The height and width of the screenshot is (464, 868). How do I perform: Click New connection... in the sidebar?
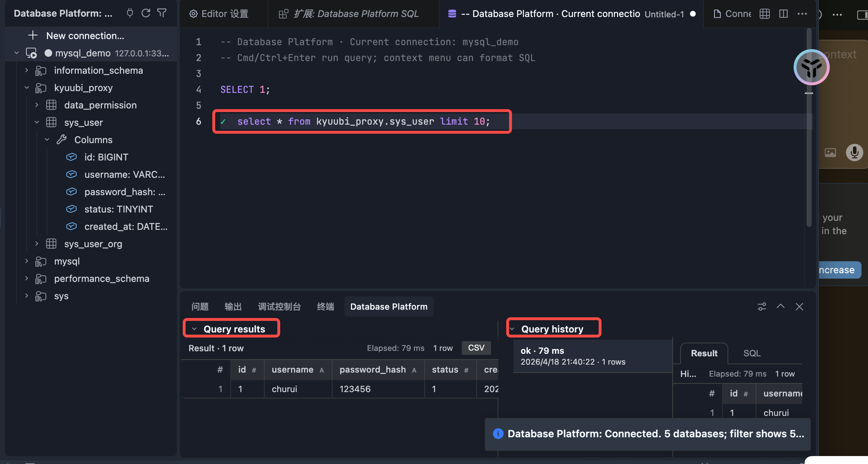tap(85, 35)
